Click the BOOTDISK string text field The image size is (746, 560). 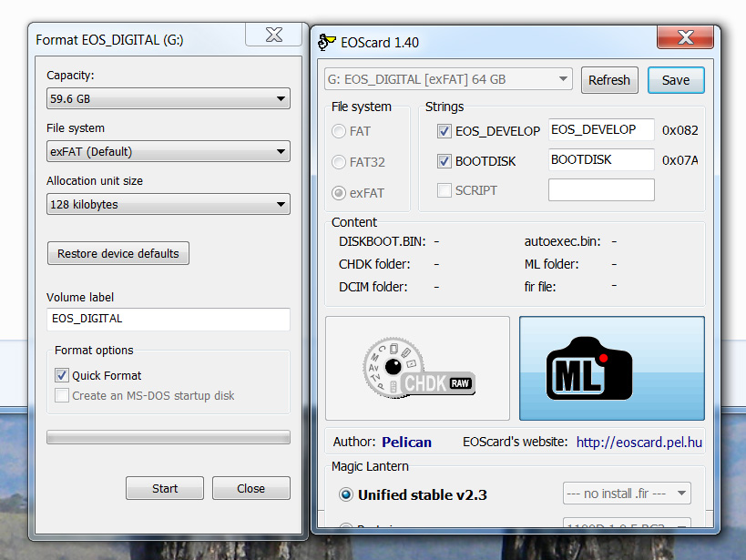(601, 160)
